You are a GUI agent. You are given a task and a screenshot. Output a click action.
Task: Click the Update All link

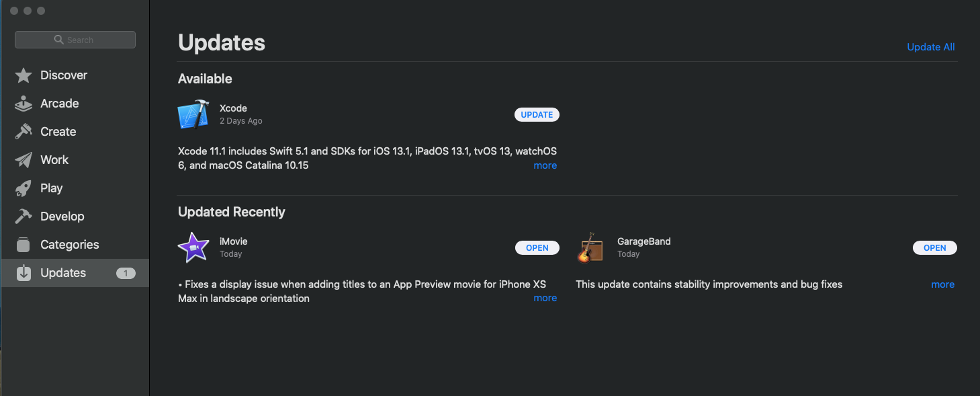pos(930,47)
